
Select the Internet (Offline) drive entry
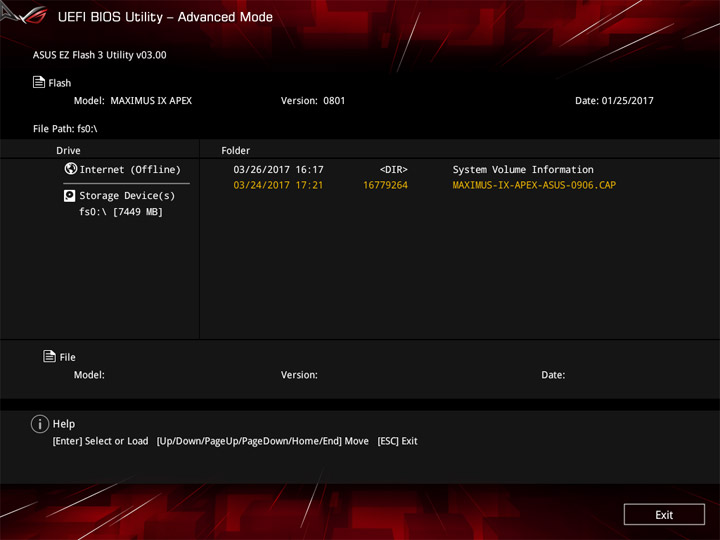coord(123,169)
